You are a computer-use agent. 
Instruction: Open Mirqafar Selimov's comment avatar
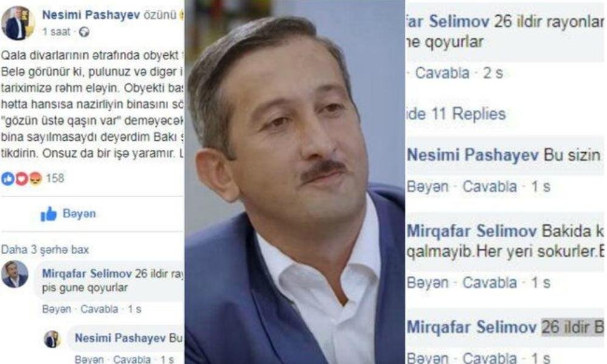[15, 274]
